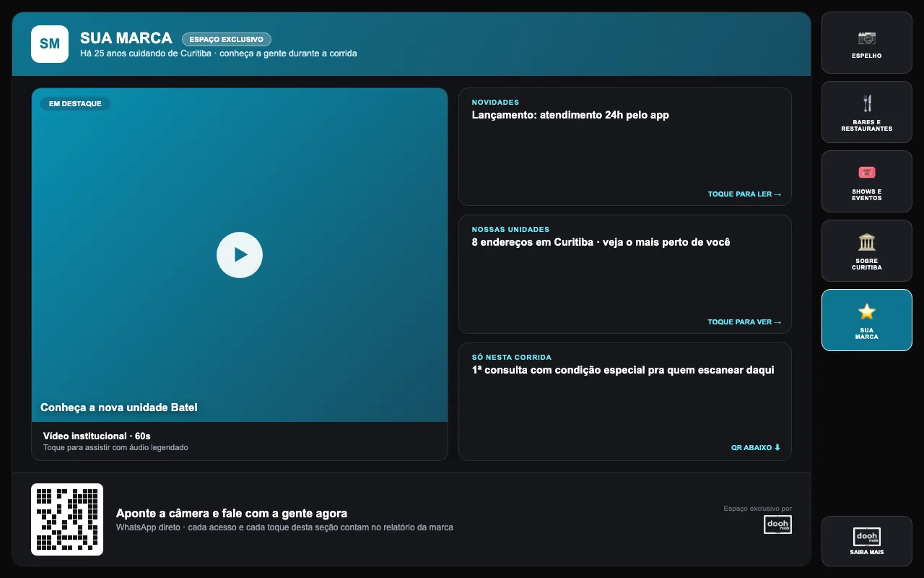Screen dimensions: 924x578
Task: Click '8 endereços em Curitiba' headline
Action: click(x=533, y=242)
